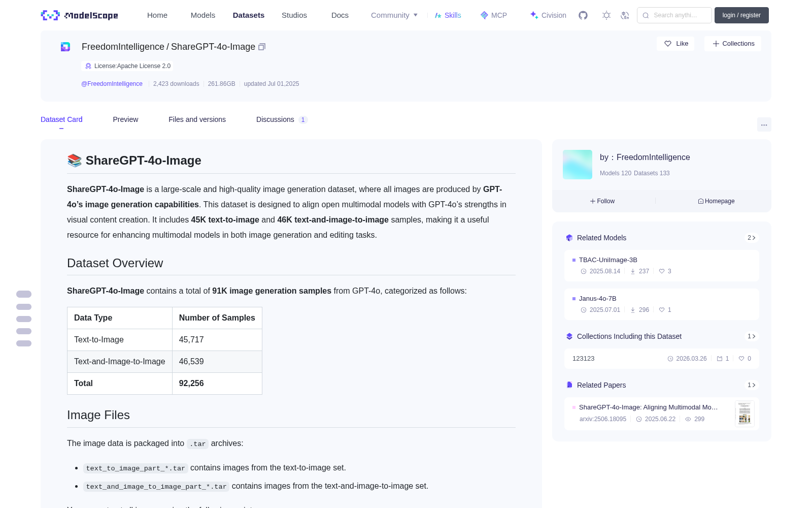Open the Civision link label
812x508 pixels.
(x=554, y=15)
